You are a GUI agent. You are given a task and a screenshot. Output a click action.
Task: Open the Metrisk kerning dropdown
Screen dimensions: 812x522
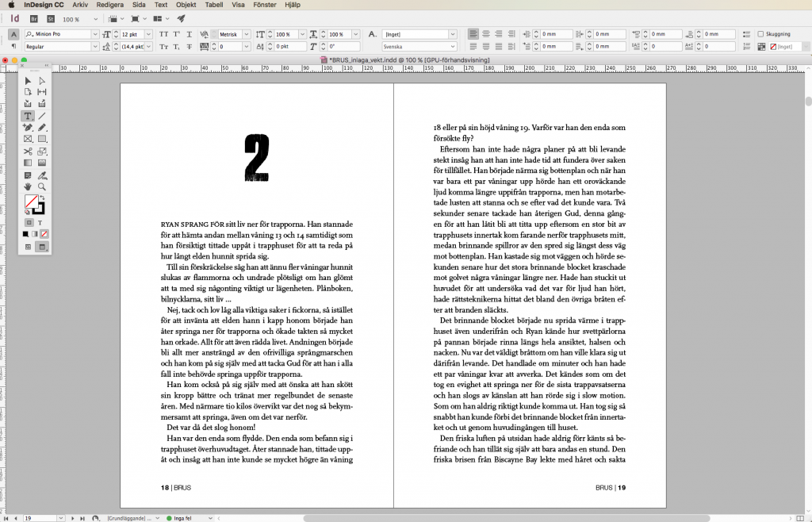[x=247, y=34]
